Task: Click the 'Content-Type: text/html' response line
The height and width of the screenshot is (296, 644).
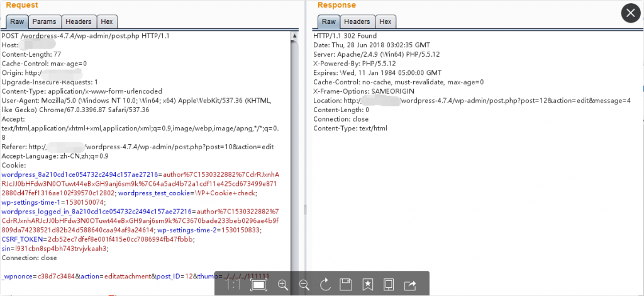Action: (x=350, y=128)
